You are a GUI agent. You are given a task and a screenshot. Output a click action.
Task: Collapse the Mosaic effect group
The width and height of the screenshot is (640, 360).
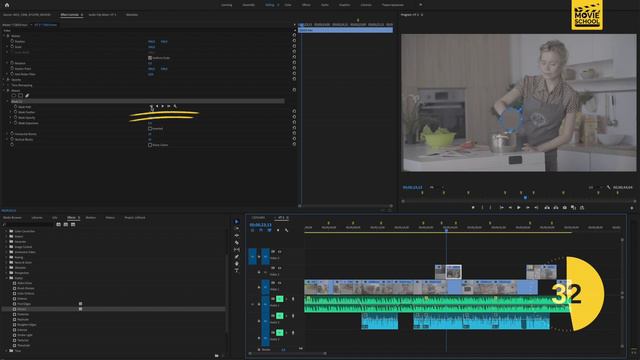pos(4,91)
